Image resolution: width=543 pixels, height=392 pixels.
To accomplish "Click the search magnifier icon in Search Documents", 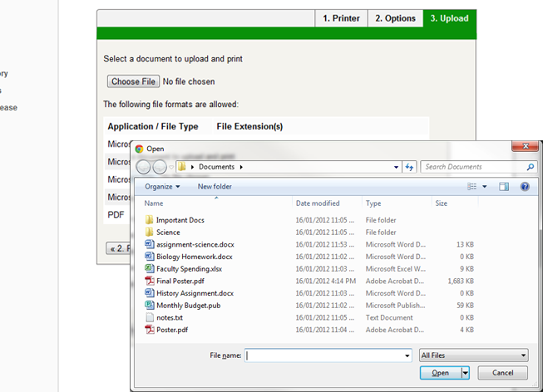I will pyautogui.click(x=530, y=167).
